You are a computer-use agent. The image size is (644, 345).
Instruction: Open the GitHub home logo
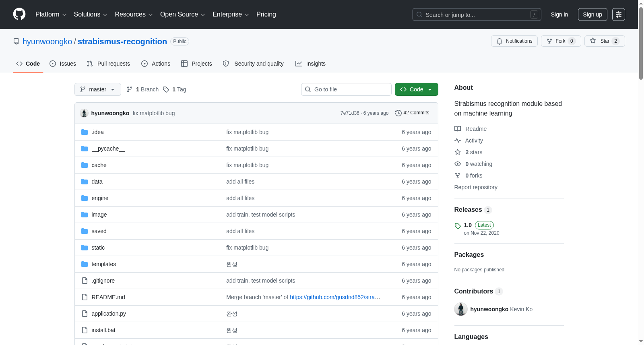(19, 14)
